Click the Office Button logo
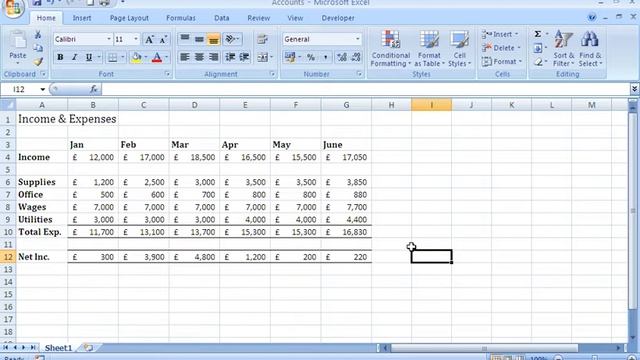 pos(13,8)
